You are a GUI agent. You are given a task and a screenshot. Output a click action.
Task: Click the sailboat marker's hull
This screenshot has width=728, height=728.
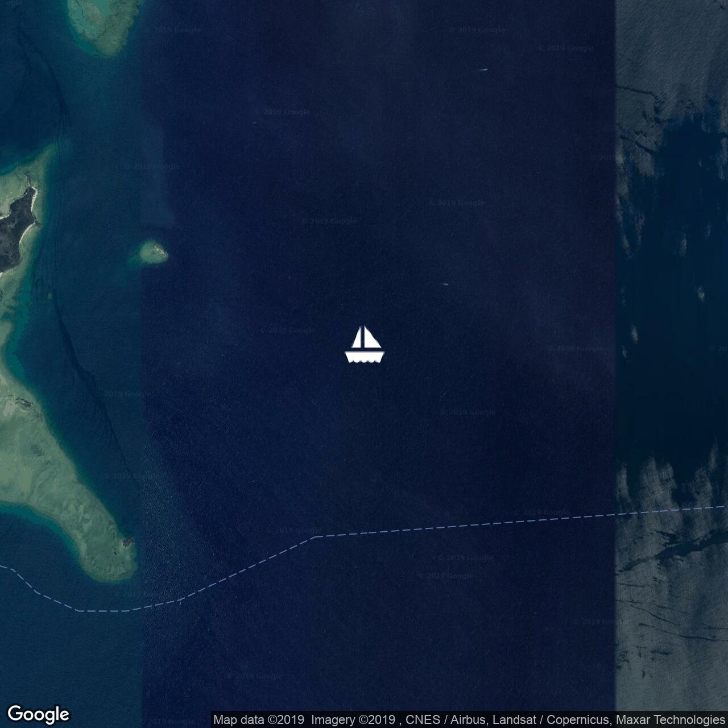[365, 357]
